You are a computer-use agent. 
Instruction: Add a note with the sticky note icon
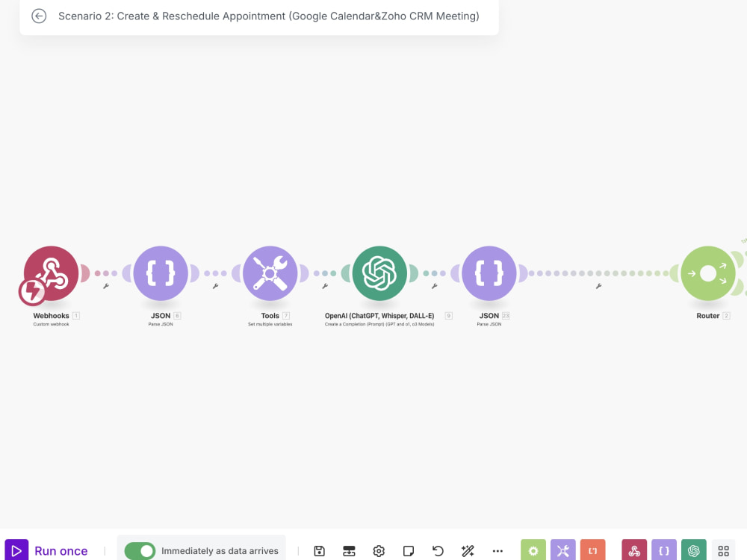[x=409, y=551]
